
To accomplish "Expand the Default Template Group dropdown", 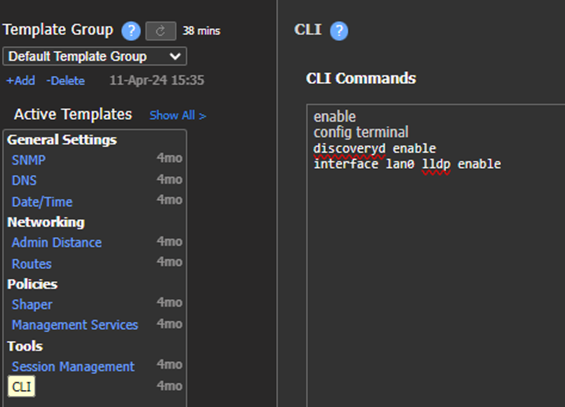I will 94,57.
